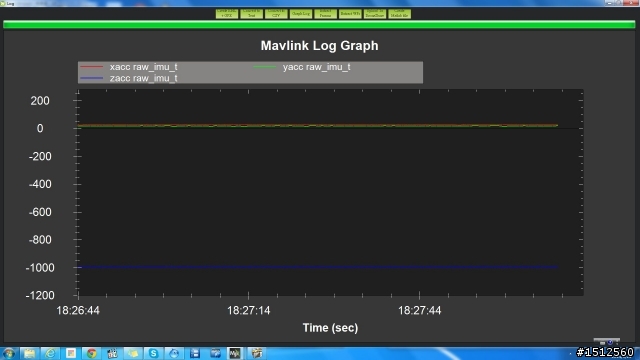Click the blue zacc legend line swatch
640x360 pixels.
tap(91, 78)
